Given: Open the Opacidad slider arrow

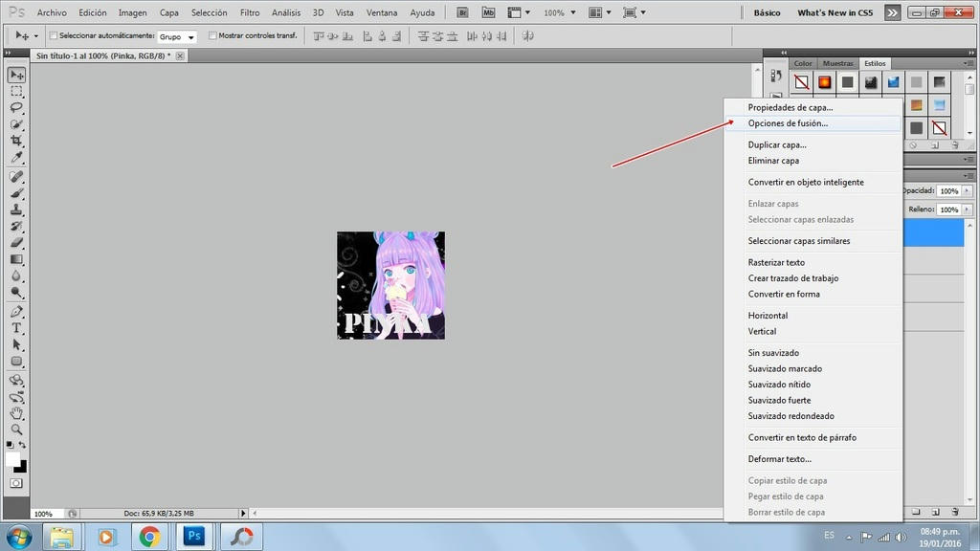Looking at the screenshot, I should (967, 190).
